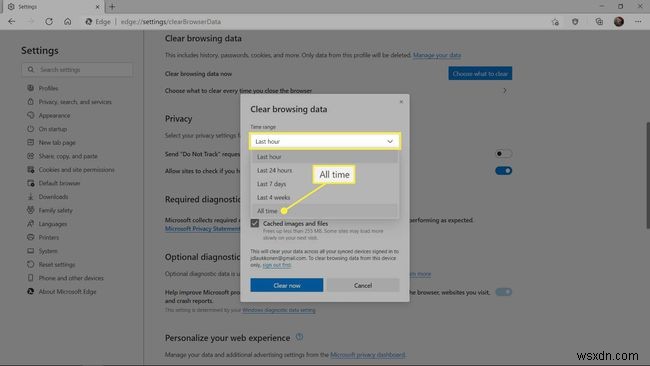
Task: Open the Settings and more ellipsis menu
Action: coord(638,22)
